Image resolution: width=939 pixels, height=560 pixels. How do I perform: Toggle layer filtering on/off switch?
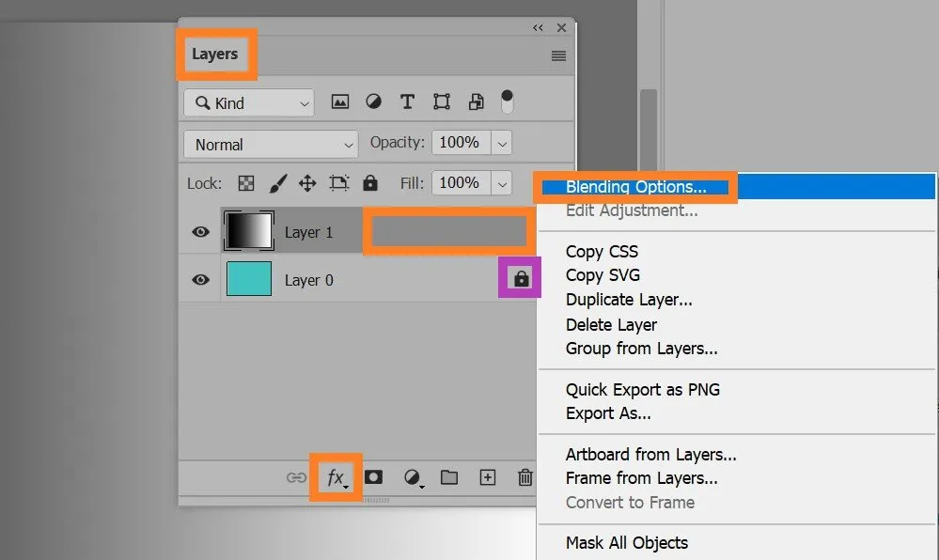[x=508, y=101]
